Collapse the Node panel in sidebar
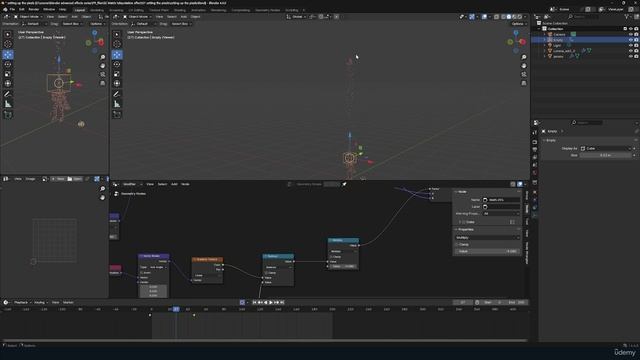 point(456,191)
